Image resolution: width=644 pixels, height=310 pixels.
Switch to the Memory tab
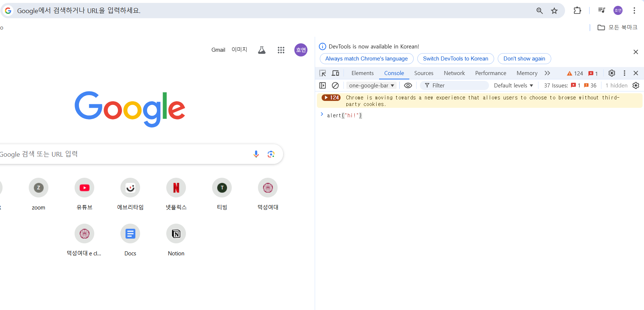[527, 73]
